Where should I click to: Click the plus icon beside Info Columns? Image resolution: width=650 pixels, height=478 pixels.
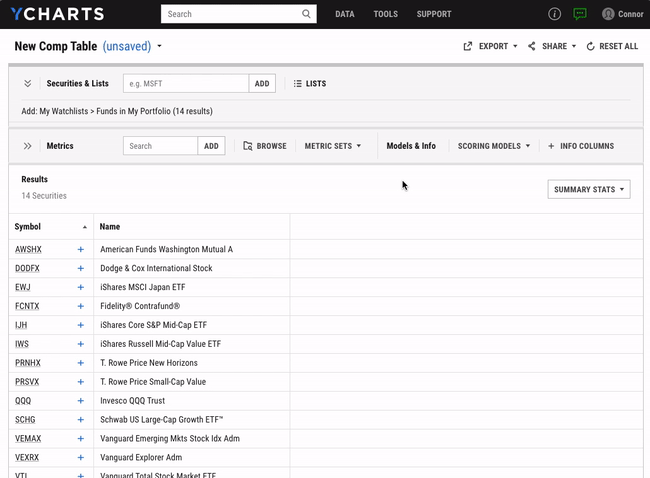[x=551, y=146]
